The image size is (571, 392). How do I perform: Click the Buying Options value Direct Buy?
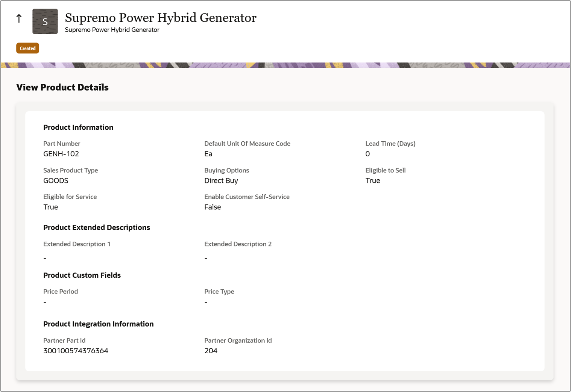pyautogui.click(x=221, y=181)
